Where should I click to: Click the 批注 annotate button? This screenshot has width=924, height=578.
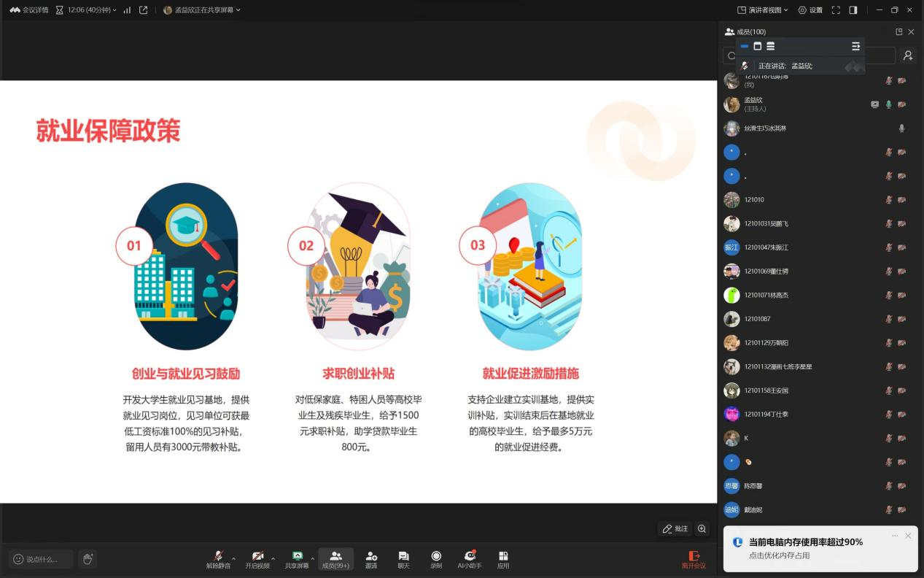point(675,528)
